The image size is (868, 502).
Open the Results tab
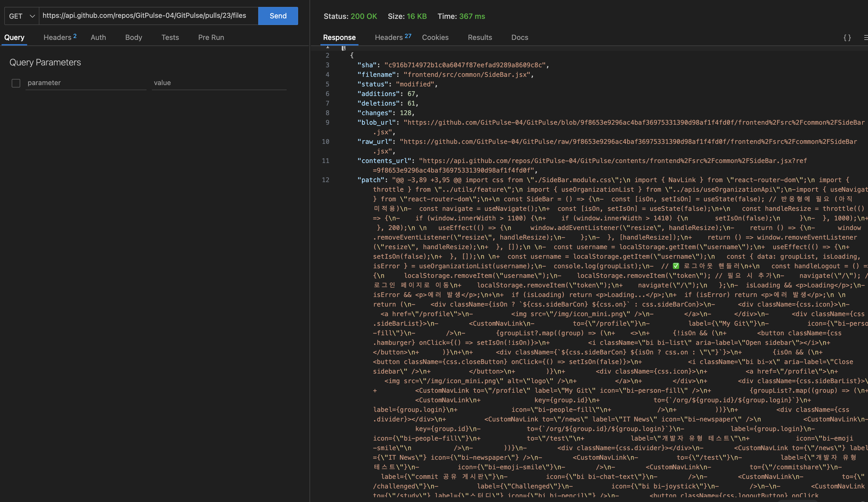point(480,37)
